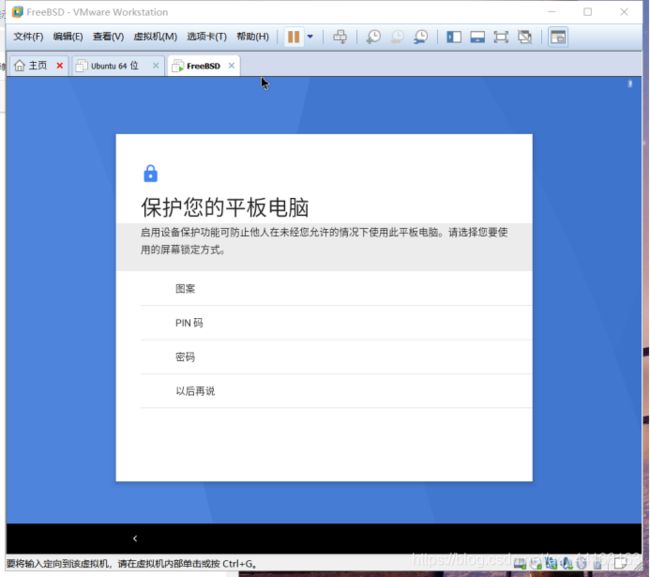The height and width of the screenshot is (577, 650).
Task: Close the Ubuntu 64 位 tab
Action: point(156,65)
